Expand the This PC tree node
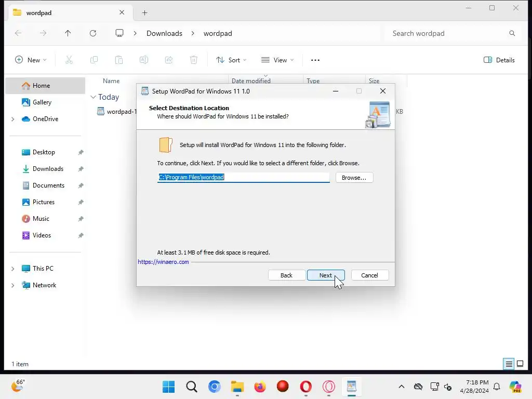 [x=13, y=269]
